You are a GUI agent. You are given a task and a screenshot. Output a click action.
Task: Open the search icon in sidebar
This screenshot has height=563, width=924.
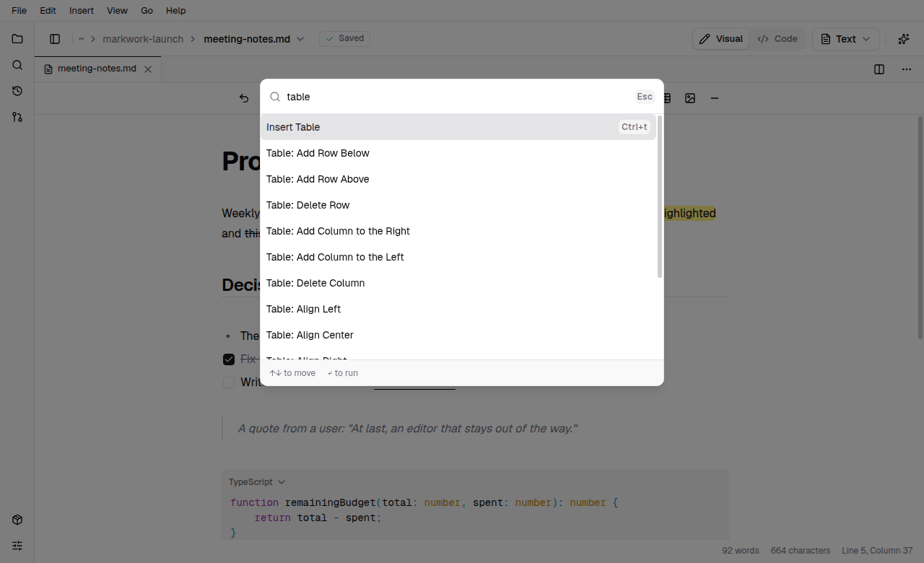(x=17, y=65)
